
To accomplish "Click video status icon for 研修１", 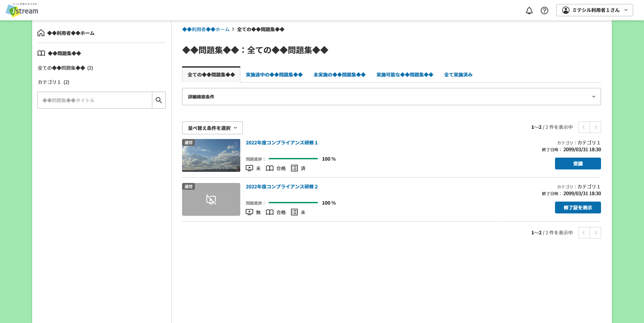I will [249, 168].
